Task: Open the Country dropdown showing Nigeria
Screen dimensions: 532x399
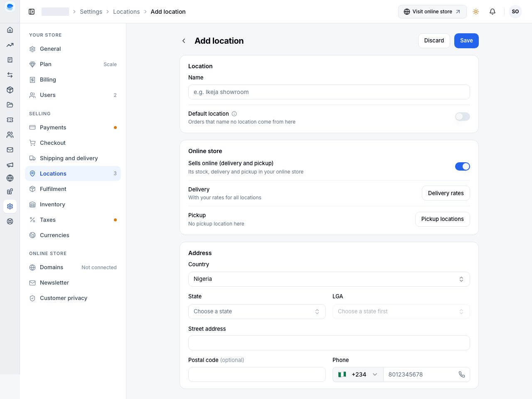Action: coord(329,279)
